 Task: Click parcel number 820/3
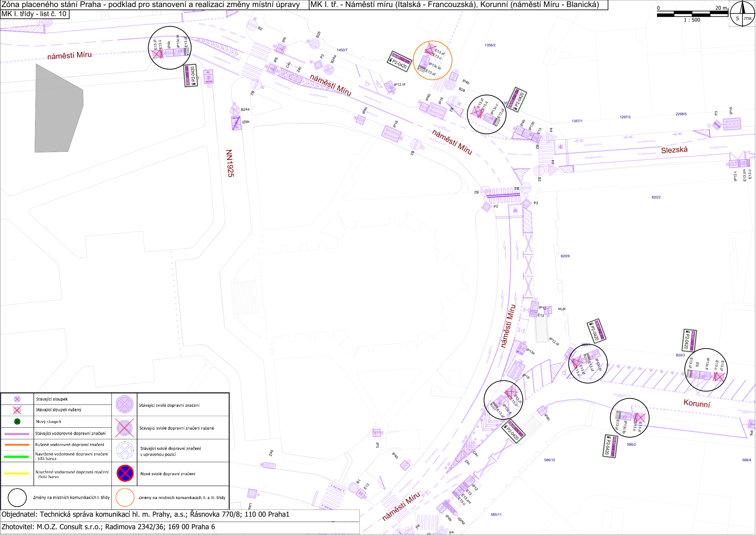point(680,355)
